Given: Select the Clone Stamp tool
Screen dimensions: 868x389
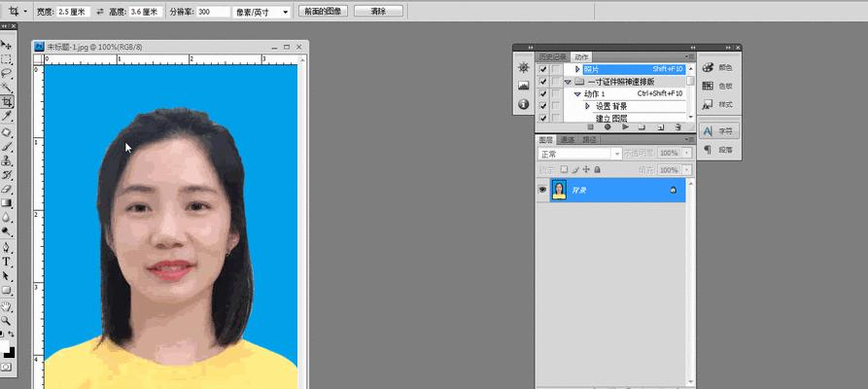Looking at the screenshot, I should coord(7,160).
